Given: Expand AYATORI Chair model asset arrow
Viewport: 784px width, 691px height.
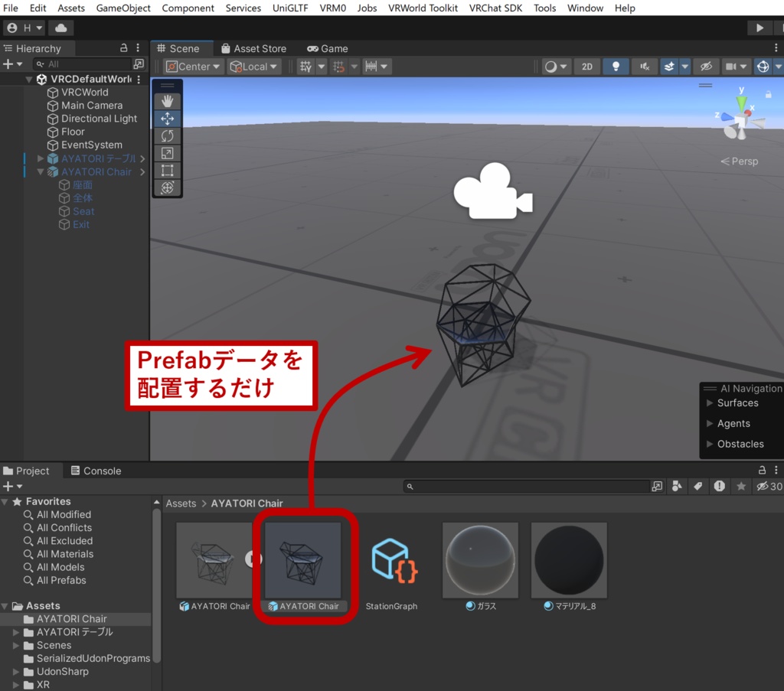Looking at the screenshot, I should point(253,559).
